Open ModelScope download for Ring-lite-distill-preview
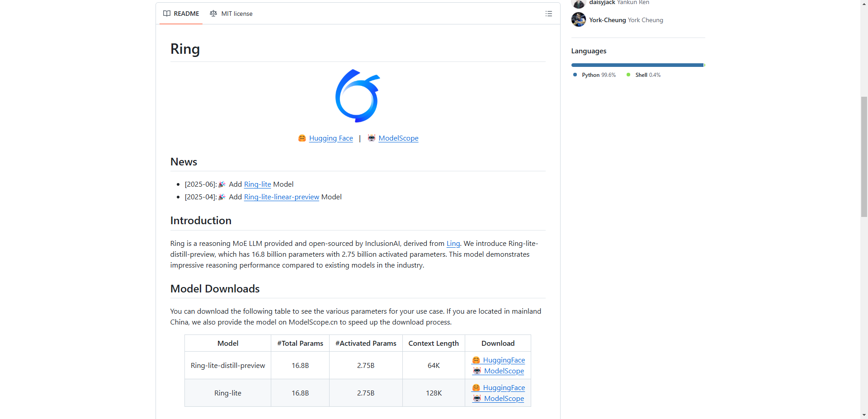 pyautogui.click(x=504, y=371)
